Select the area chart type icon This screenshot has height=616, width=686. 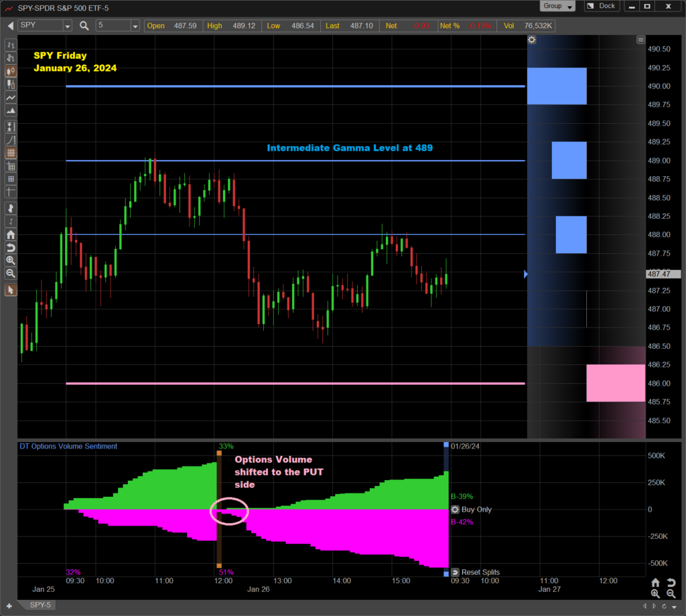pos(11,111)
